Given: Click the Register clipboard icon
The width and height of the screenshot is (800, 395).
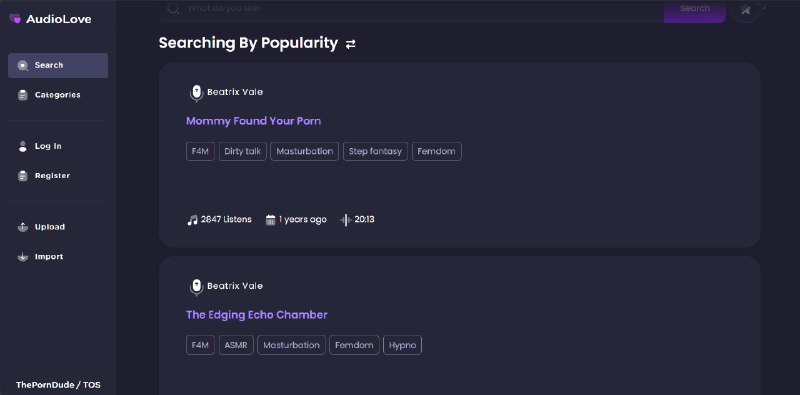Looking at the screenshot, I should pos(22,176).
